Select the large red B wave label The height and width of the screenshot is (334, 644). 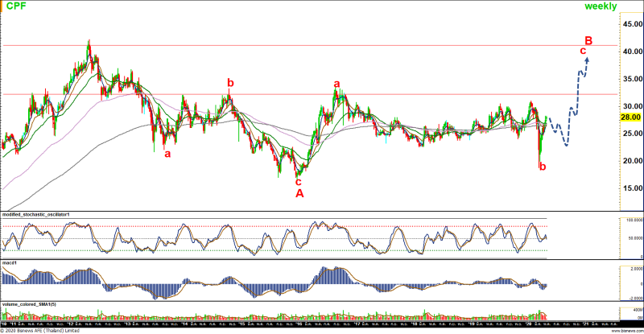(588, 40)
